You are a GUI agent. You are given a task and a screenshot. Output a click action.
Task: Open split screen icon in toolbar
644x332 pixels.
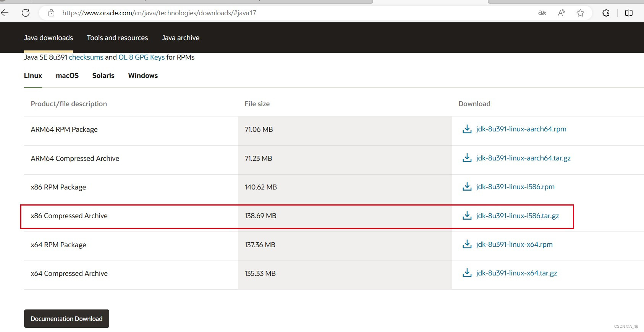point(629,13)
